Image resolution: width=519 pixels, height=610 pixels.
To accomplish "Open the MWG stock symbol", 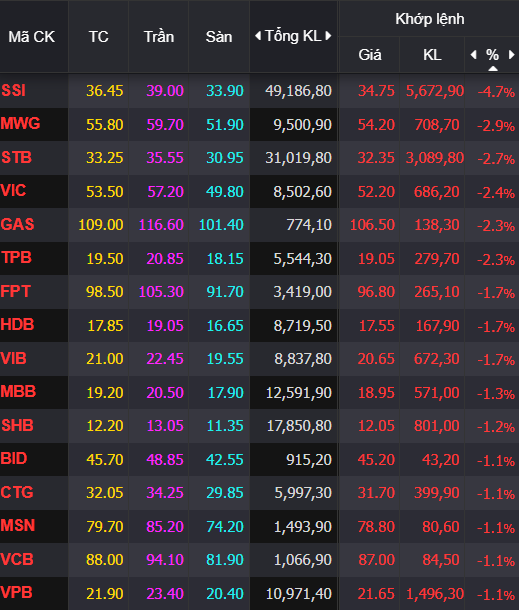I will [x=20, y=124].
